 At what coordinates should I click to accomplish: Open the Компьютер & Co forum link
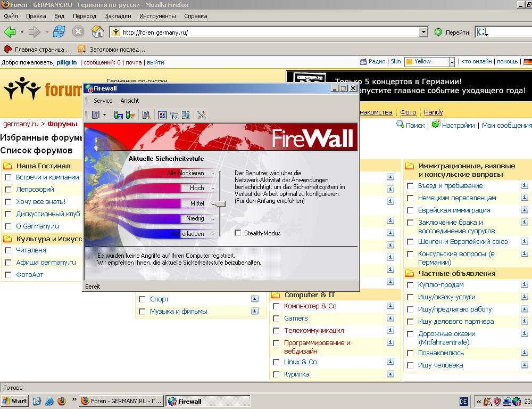pos(310,306)
